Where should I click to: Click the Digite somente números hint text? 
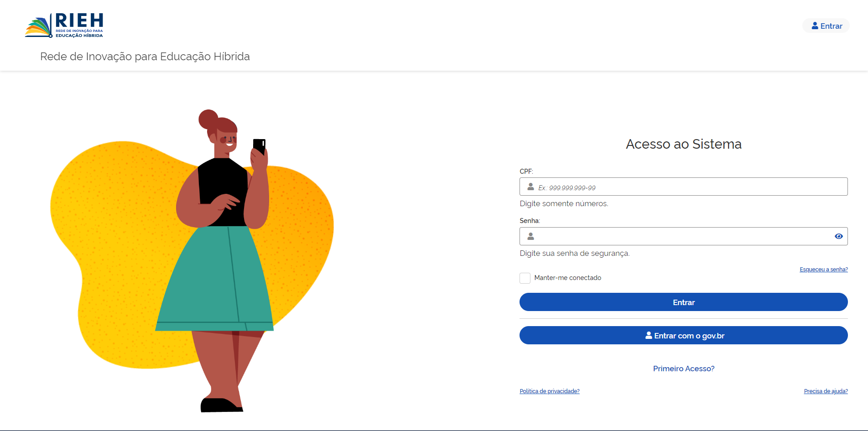564,203
